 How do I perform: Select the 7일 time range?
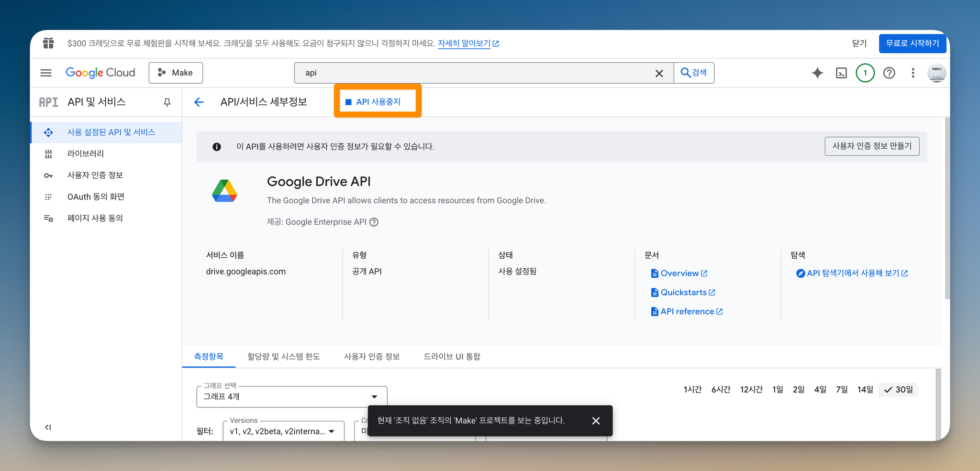(842, 389)
